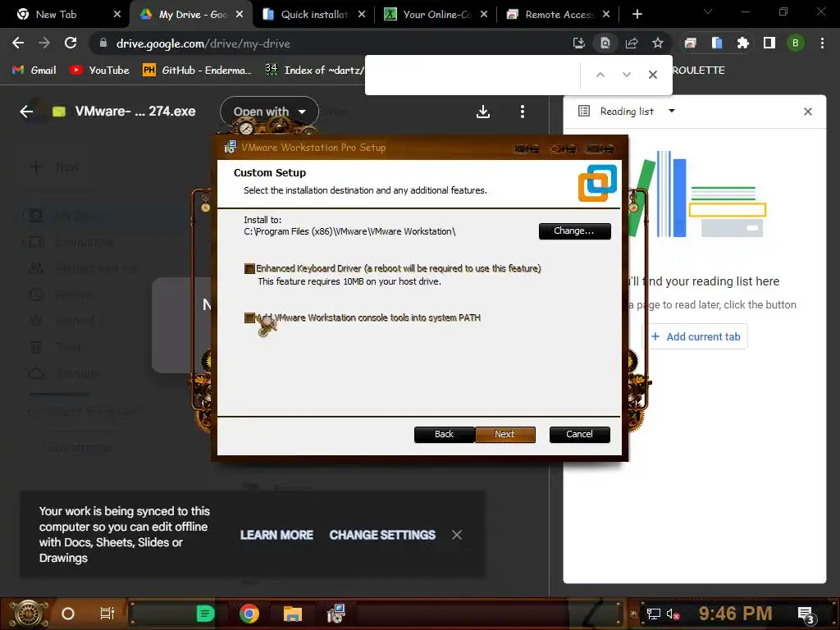Screen dimensions: 840x630
Task: Open the YouTube bookmark
Action: point(99,71)
